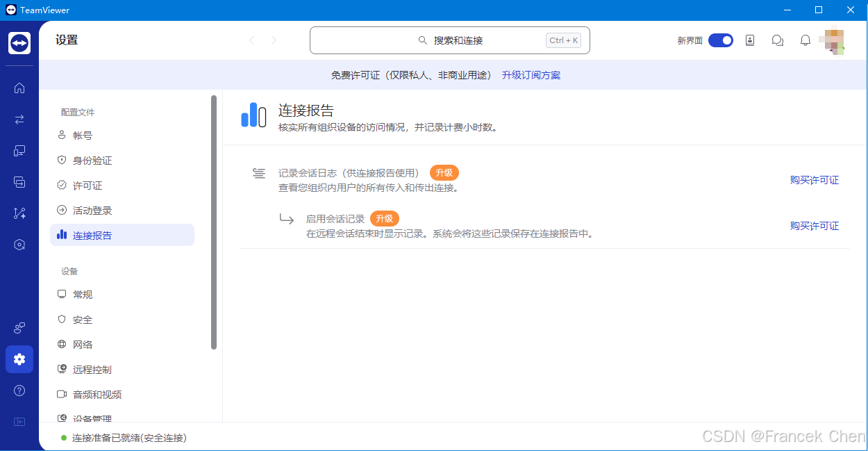Click the settings menu vertical scrollbar

pos(214,222)
